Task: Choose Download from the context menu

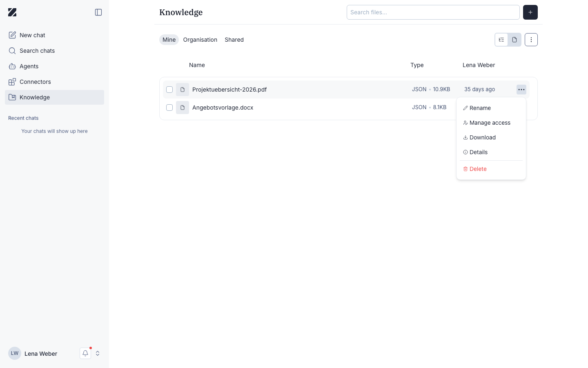Action: (x=491, y=137)
